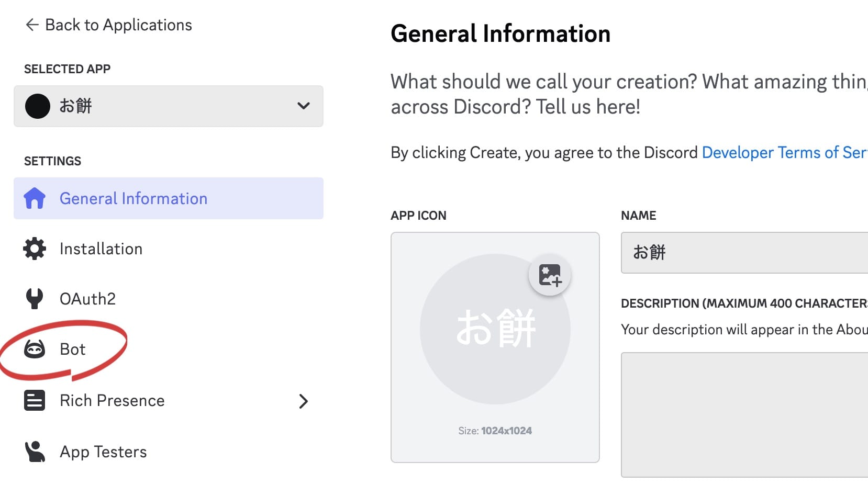Click the General Information page heading

pyautogui.click(x=500, y=33)
